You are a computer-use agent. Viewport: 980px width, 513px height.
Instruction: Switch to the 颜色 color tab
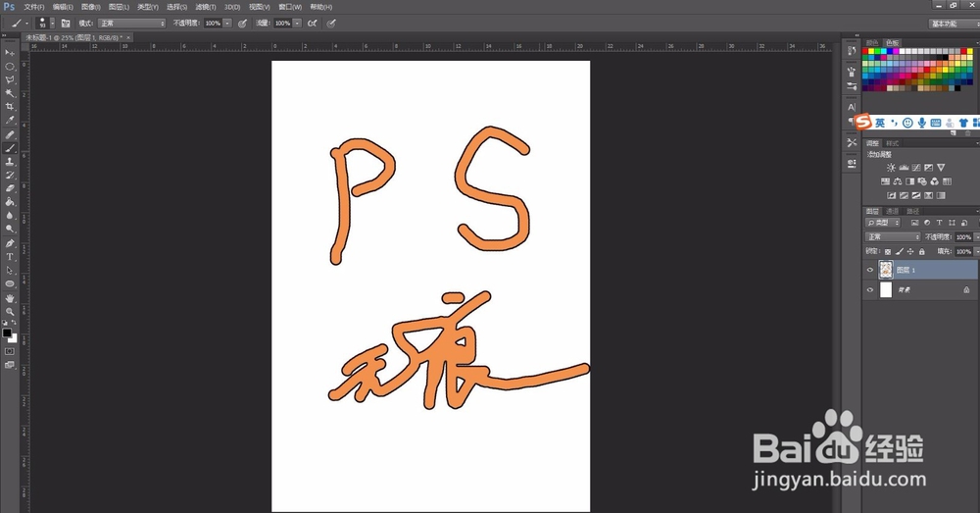(x=872, y=42)
